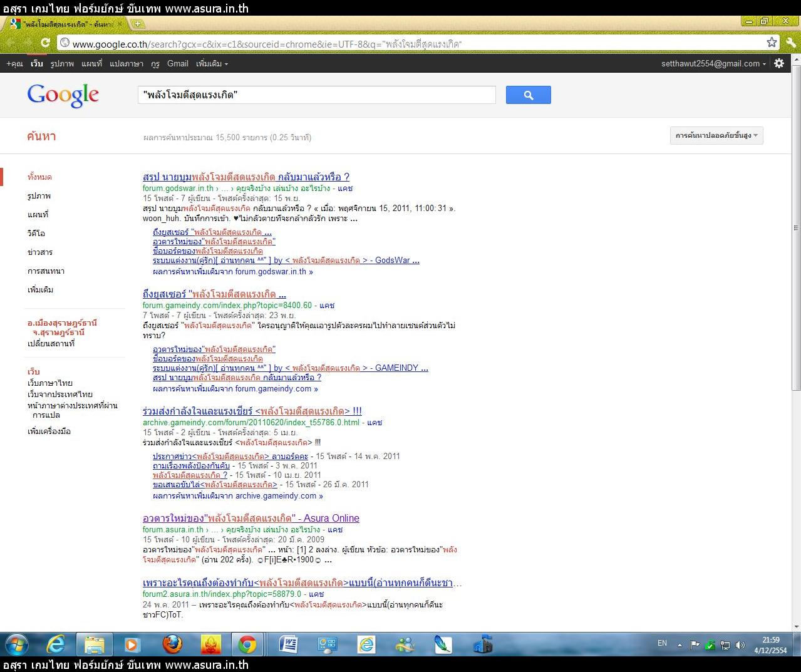Open Google options gear icon

(779, 63)
